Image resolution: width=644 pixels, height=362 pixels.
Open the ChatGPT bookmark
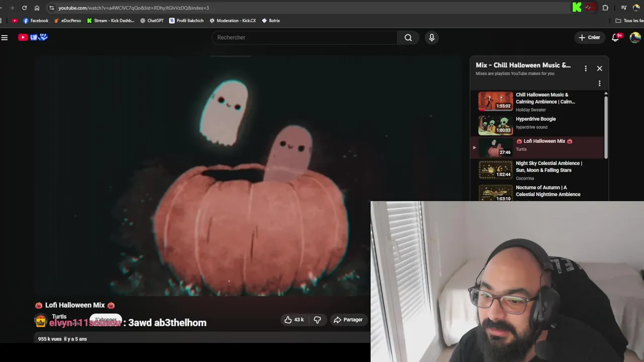point(152,21)
